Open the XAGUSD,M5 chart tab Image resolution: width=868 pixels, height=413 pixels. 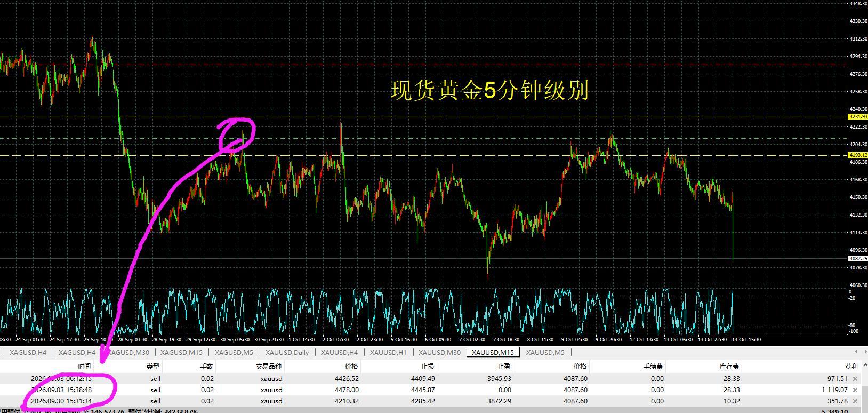click(x=234, y=352)
